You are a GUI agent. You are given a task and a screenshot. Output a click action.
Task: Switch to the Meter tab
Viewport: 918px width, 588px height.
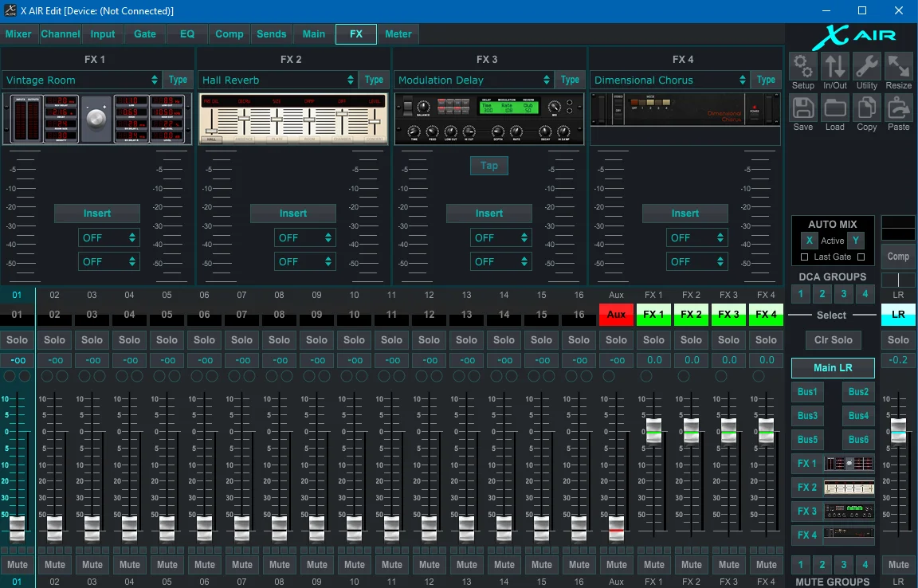coord(398,34)
